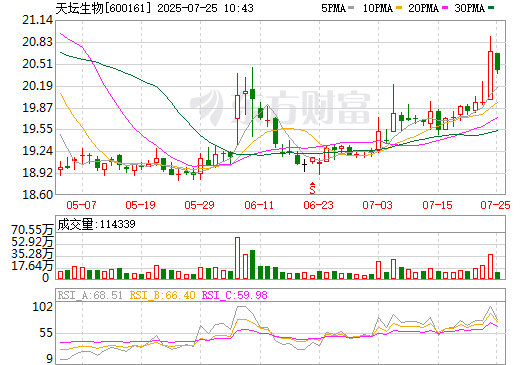This screenshot has height=365, width=520.
Task: Click the red S signal marker
Action: 312,188
